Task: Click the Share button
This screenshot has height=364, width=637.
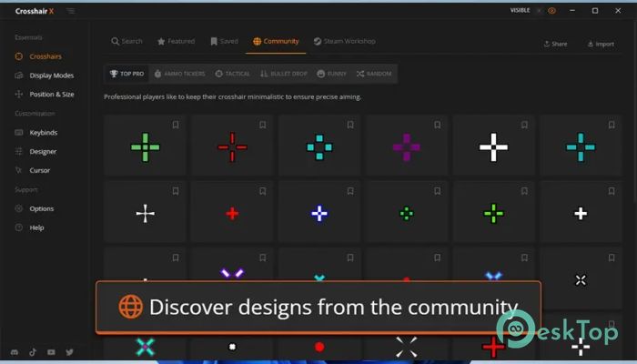Action: (555, 44)
